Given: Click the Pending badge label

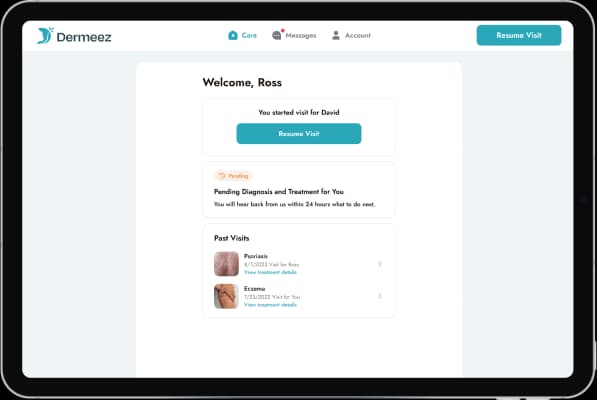Looking at the screenshot, I should 238,176.
